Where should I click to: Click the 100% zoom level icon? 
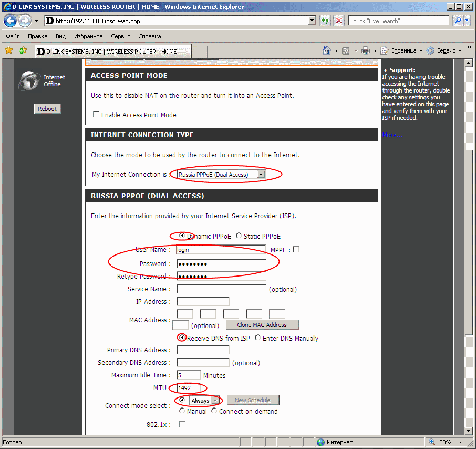(431, 442)
